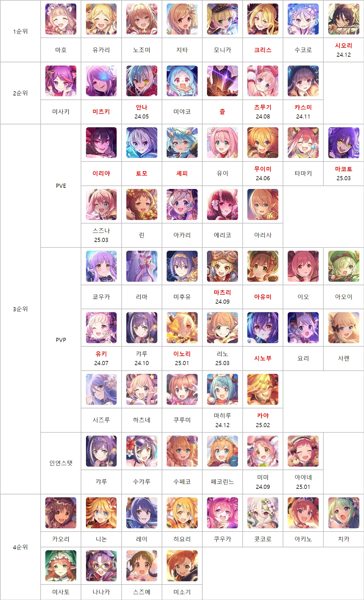Select the 에리코 character thumbnail

[x=222, y=204]
